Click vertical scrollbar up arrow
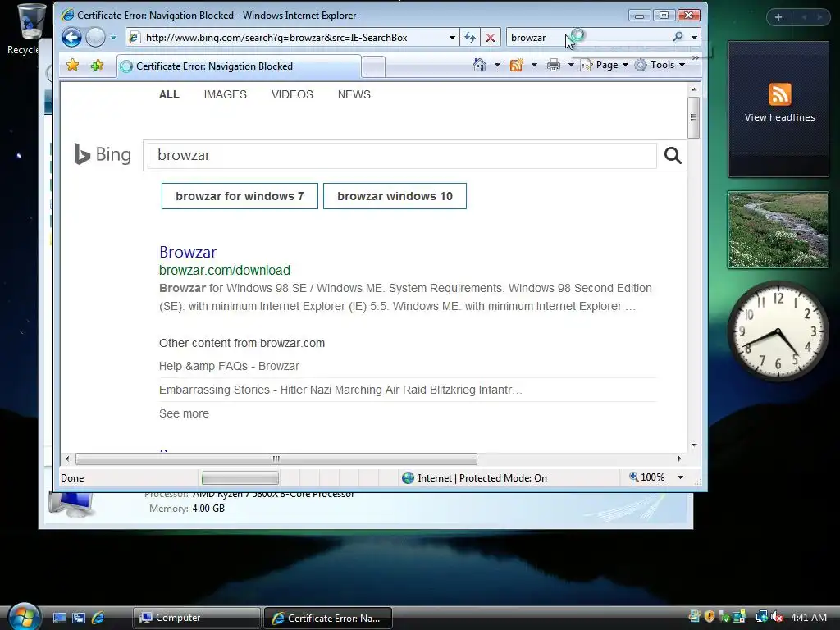This screenshot has height=630, width=840. click(x=694, y=89)
